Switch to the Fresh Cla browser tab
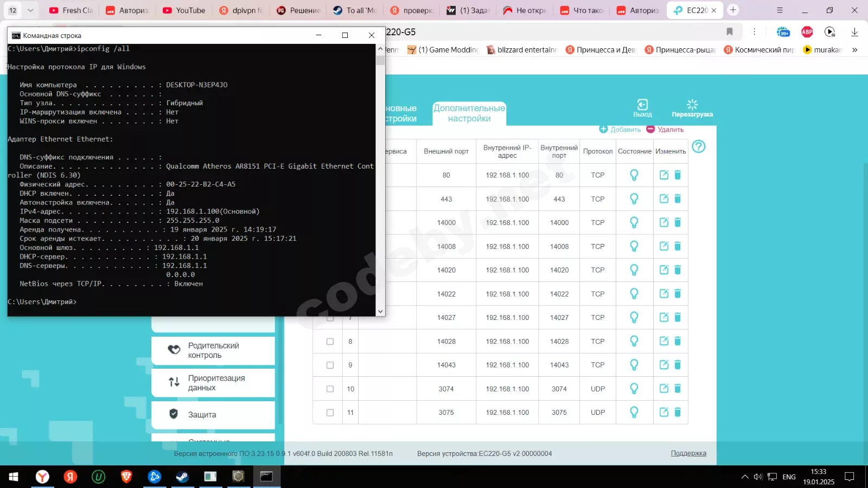The image size is (868, 488). tap(71, 10)
